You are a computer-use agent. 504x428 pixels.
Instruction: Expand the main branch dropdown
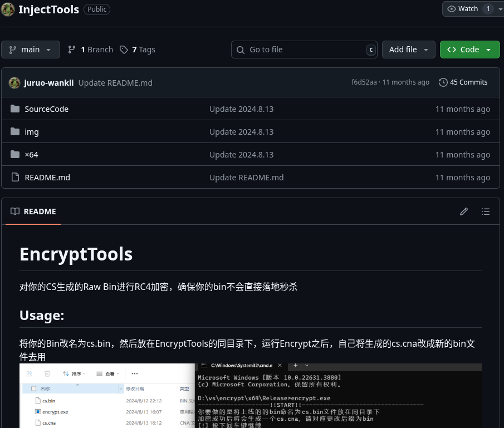point(31,50)
